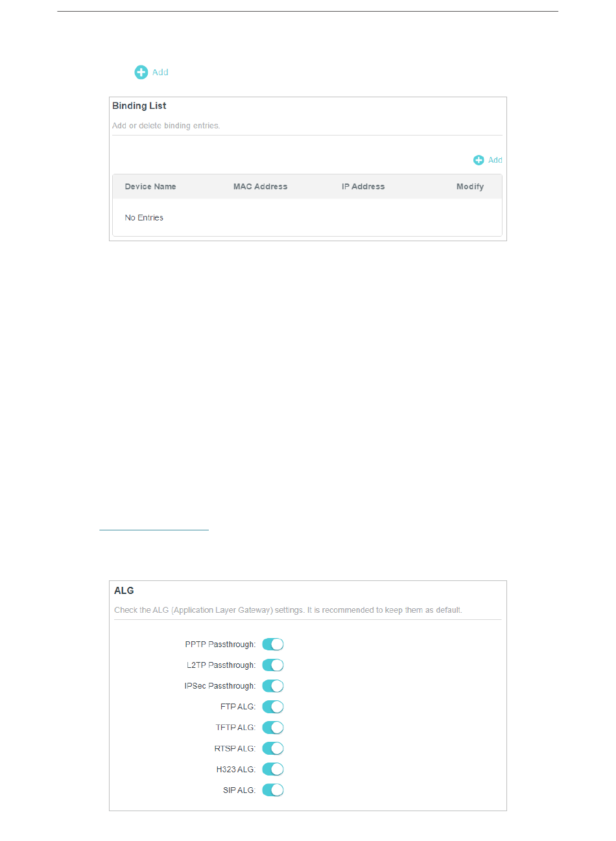
Task: Click the large Add plus icon above Binding List
Action: point(141,73)
